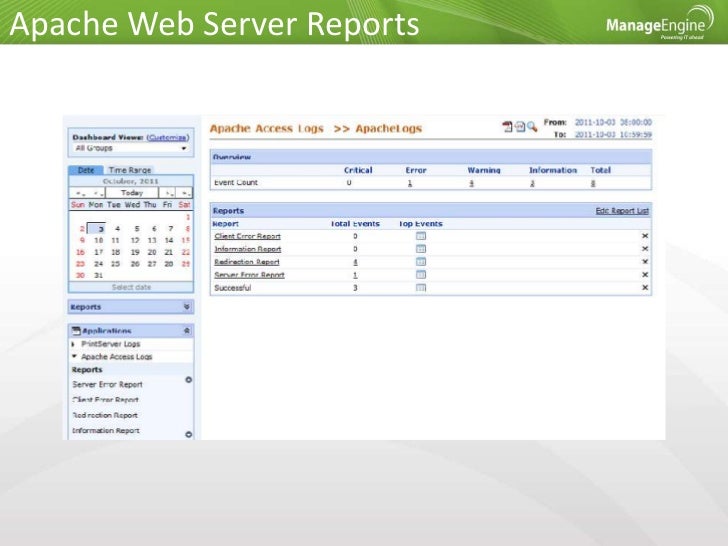Go to previous year in calendar

point(79,193)
